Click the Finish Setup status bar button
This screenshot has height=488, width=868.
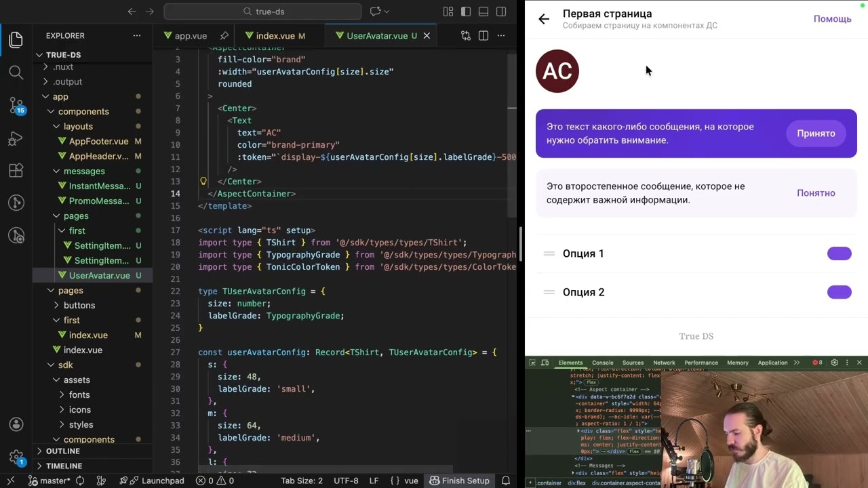[x=458, y=481]
